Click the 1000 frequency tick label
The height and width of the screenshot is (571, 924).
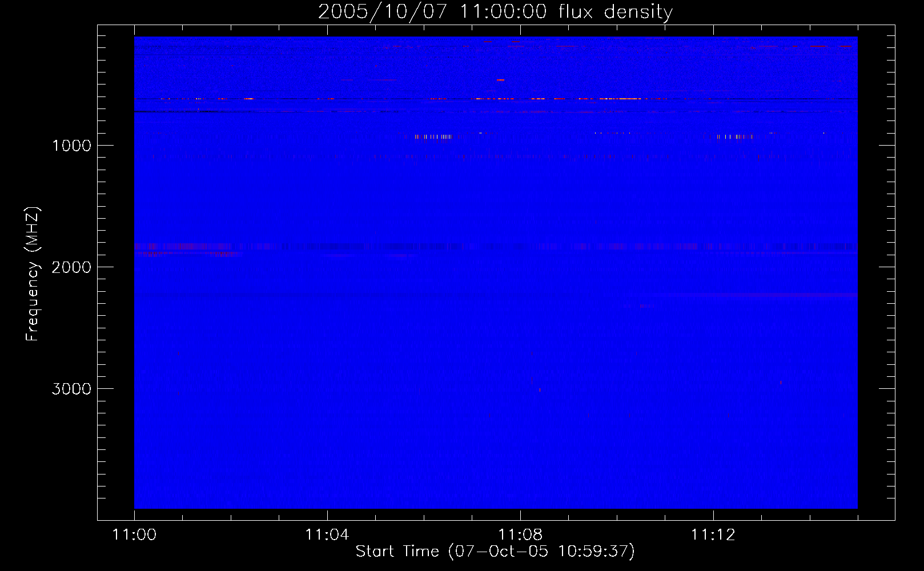(71, 146)
